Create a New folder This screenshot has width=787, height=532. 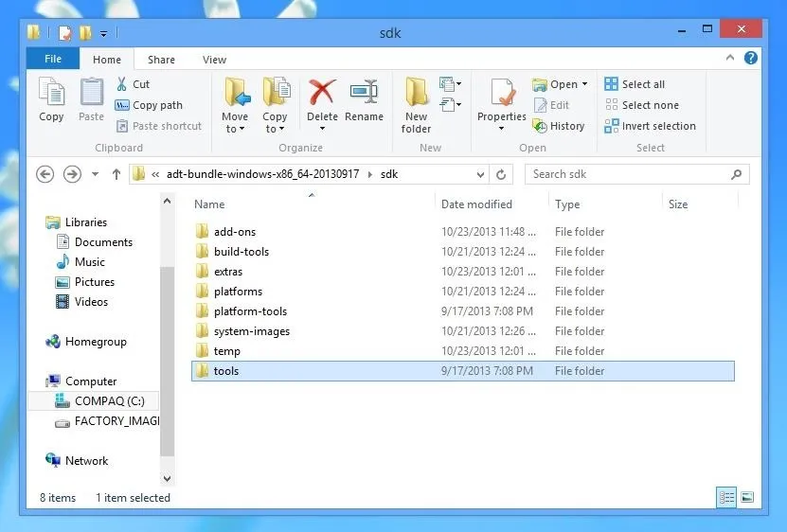(416, 105)
